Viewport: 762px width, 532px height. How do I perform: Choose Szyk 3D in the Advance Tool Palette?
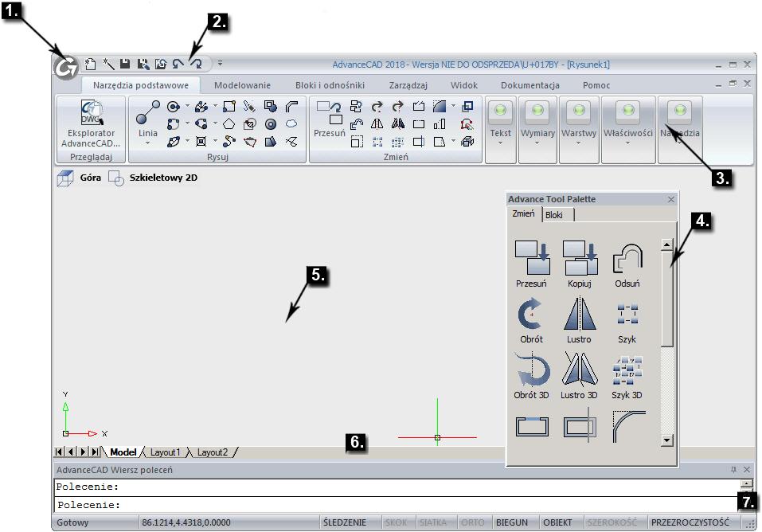pyautogui.click(x=627, y=377)
